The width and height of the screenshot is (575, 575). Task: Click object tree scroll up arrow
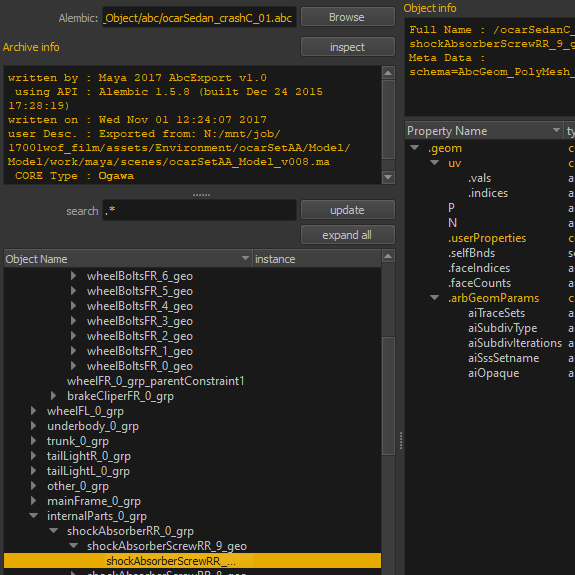[x=388, y=256]
